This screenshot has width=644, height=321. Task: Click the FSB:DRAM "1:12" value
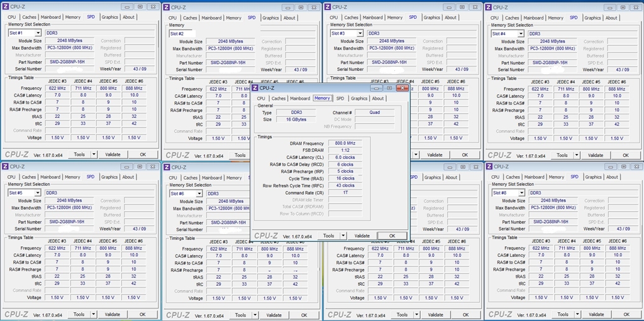click(x=345, y=150)
